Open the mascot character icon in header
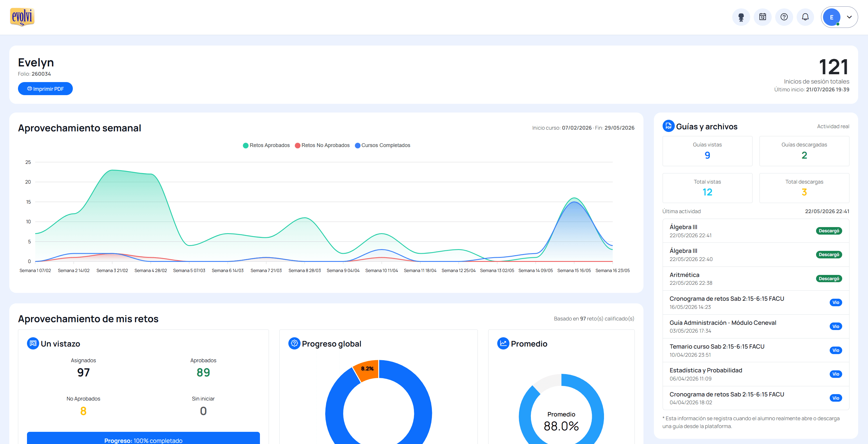The width and height of the screenshot is (868, 444). click(x=741, y=17)
